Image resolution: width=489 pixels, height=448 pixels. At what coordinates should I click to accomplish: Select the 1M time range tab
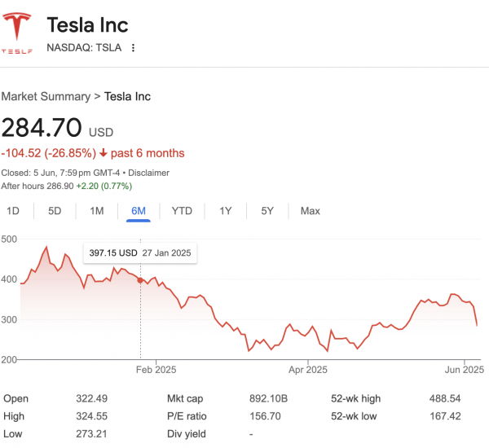tap(97, 211)
